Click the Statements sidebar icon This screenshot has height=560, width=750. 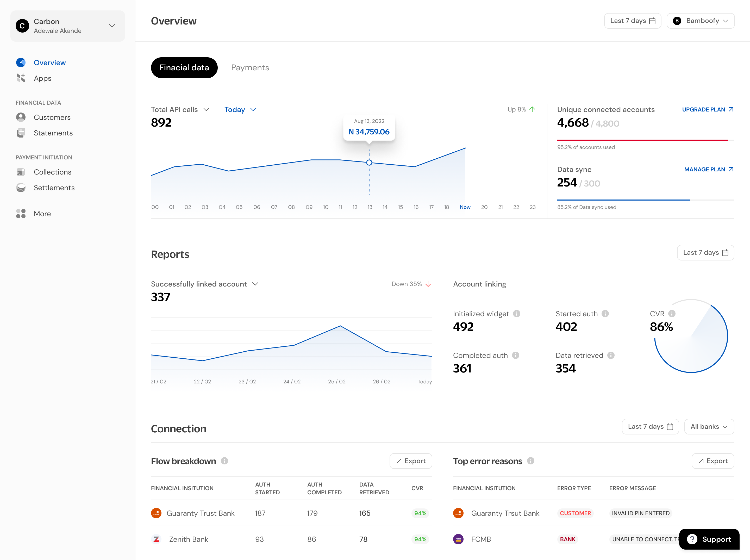pos(21,133)
